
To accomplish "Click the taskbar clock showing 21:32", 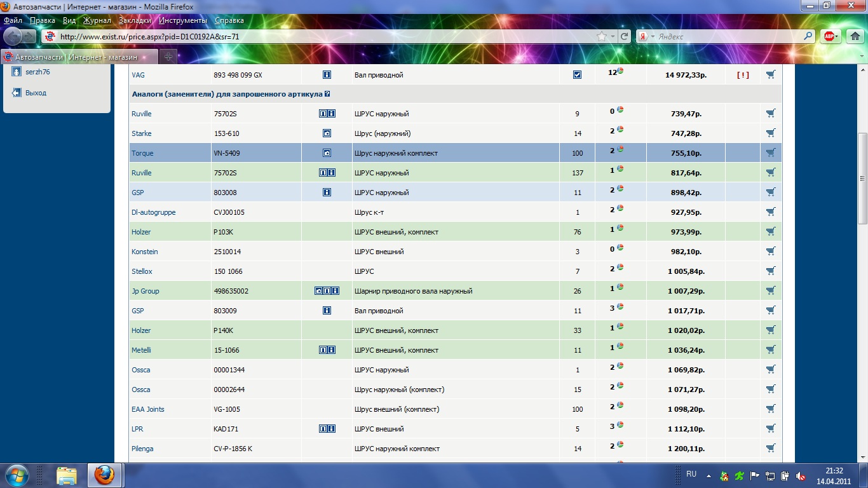I will click(x=834, y=475).
